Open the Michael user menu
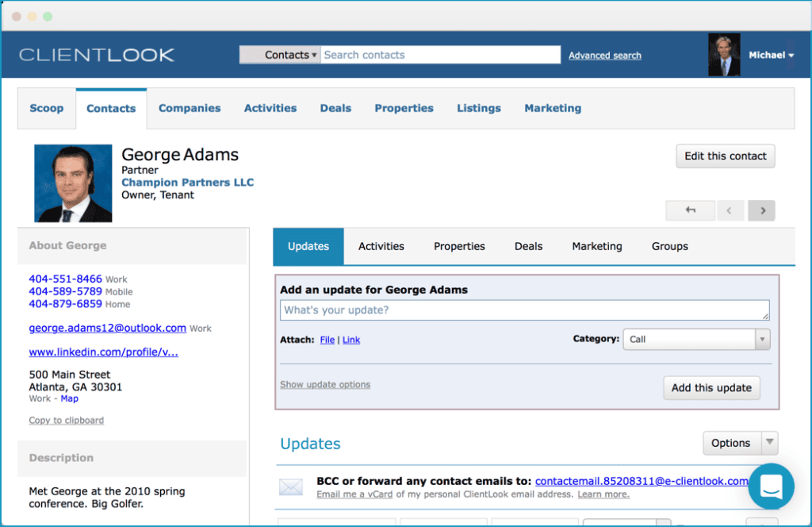Screen dimensions: 812x527 click(x=771, y=55)
